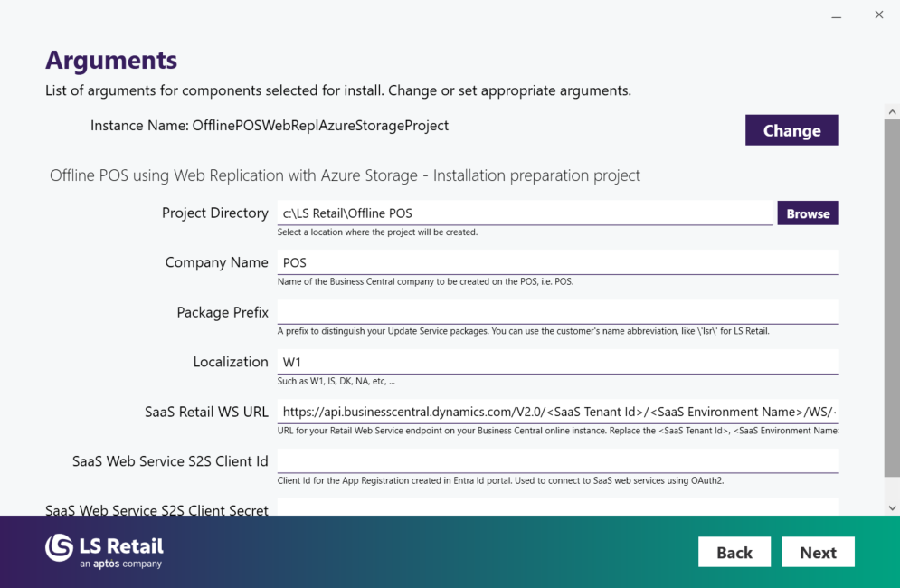The height and width of the screenshot is (588, 900).
Task: Click the S2S Client Id input field
Action: point(558,461)
